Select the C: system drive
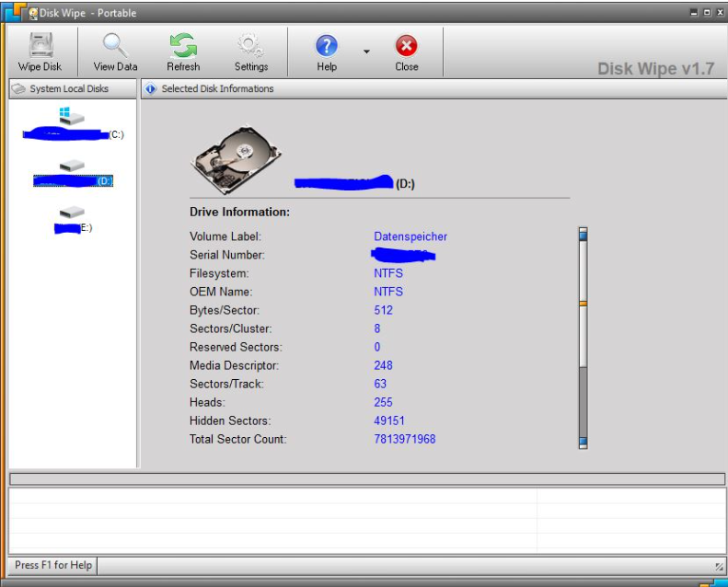The width and height of the screenshot is (728, 587). tap(73, 124)
